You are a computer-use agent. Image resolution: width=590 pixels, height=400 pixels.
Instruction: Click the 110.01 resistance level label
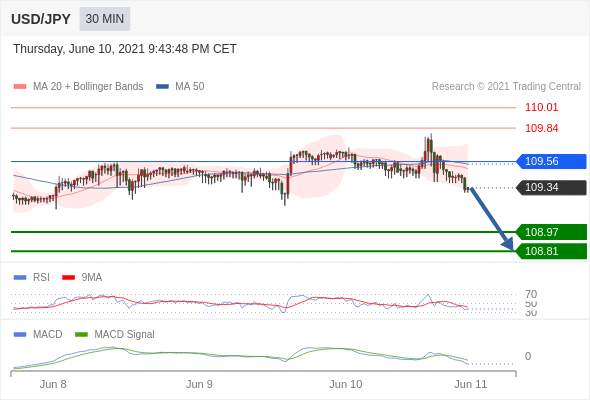(x=541, y=107)
